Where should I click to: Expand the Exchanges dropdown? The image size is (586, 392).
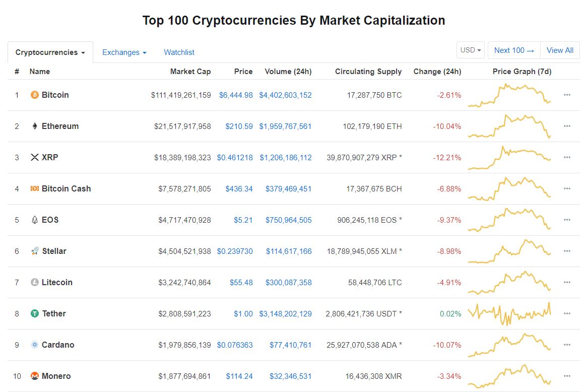click(124, 52)
